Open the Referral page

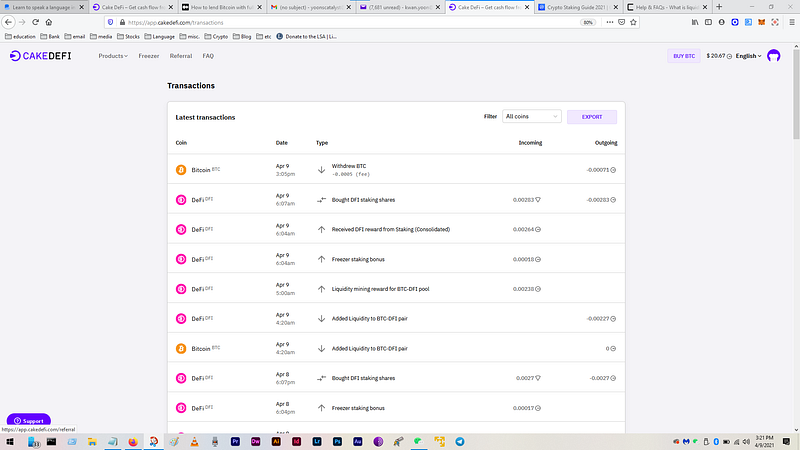point(181,56)
